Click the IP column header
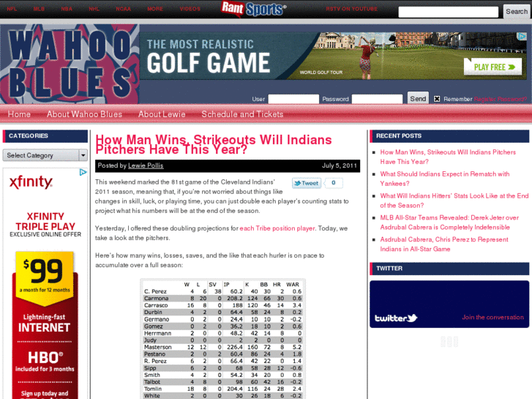532x399 pixels. pos(226,285)
